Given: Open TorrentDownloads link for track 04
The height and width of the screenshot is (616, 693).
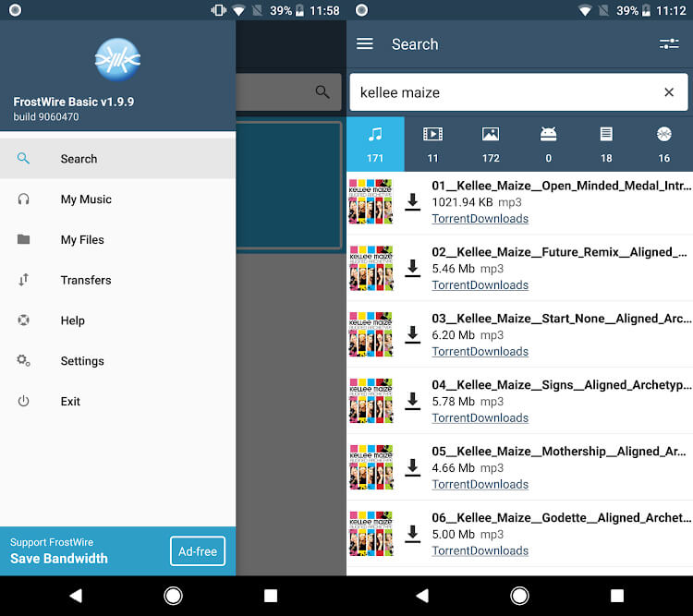Looking at the screenshot, I should [480, 418].
